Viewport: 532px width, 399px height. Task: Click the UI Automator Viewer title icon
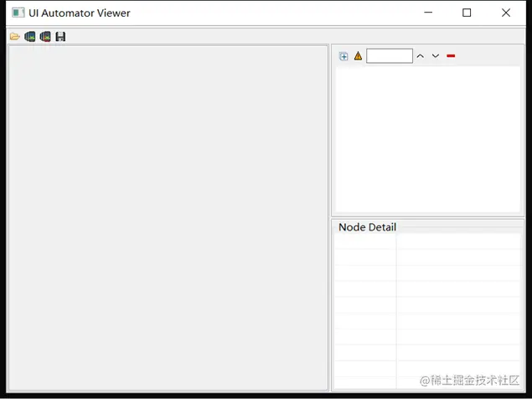point(18,13)
